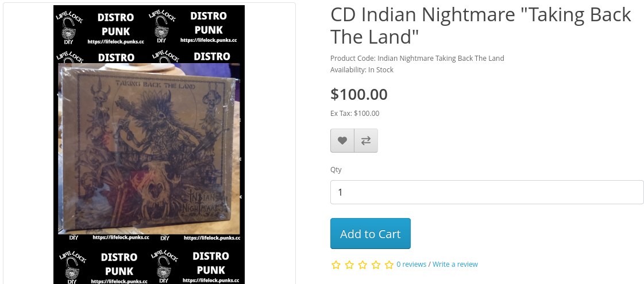Viewport: 644px width, 284px height.
Task: Click the Add to Cart button
Action: click(x=370, y=234)
